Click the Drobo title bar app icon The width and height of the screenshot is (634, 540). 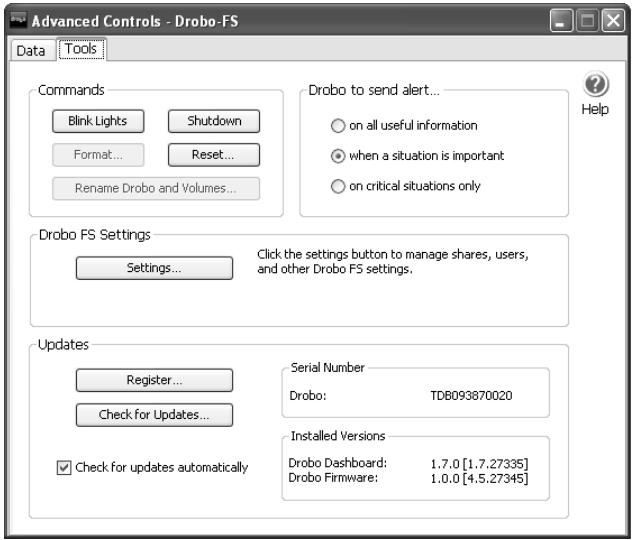tap(18, 20)
